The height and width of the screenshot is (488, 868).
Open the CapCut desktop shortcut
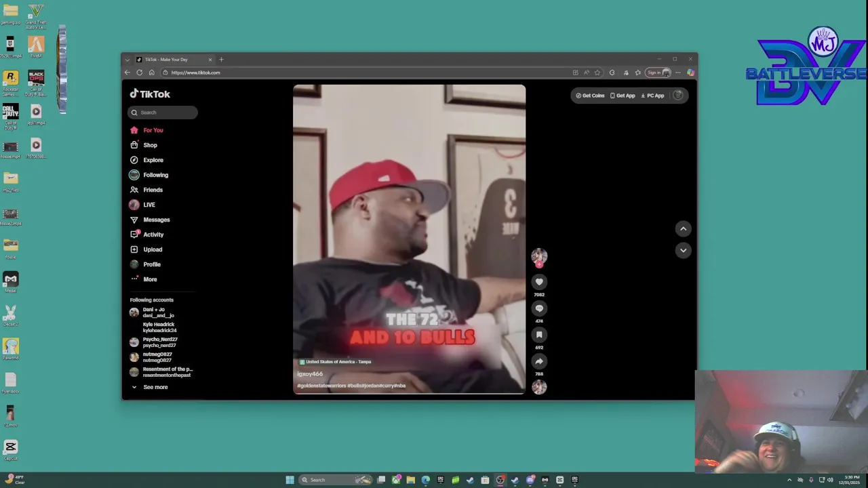tap(10, 450)
